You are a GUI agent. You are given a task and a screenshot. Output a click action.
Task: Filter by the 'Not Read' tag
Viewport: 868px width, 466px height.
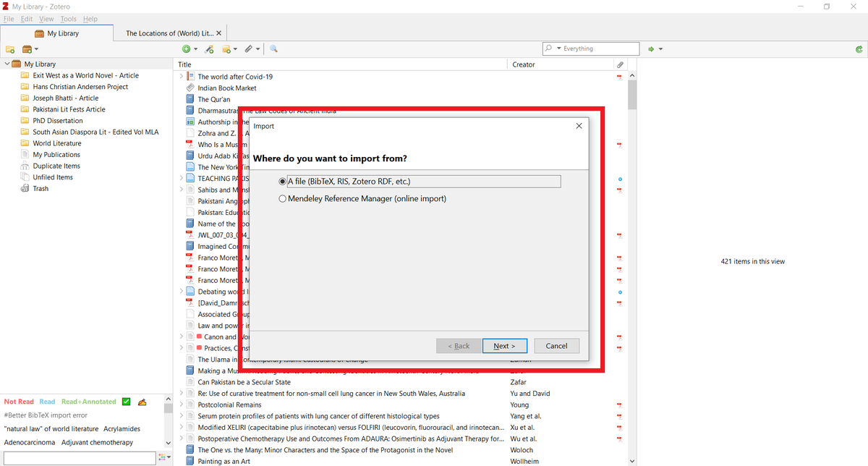[19, 402]
